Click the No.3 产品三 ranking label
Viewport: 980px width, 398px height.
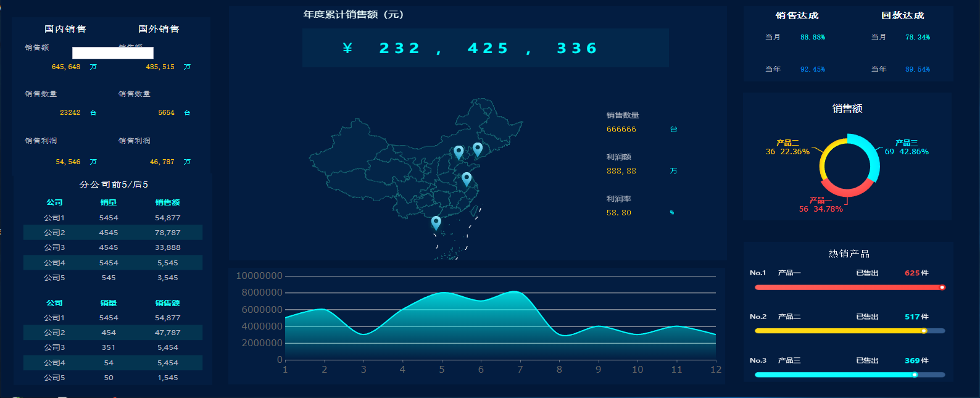tap(775, 360)
